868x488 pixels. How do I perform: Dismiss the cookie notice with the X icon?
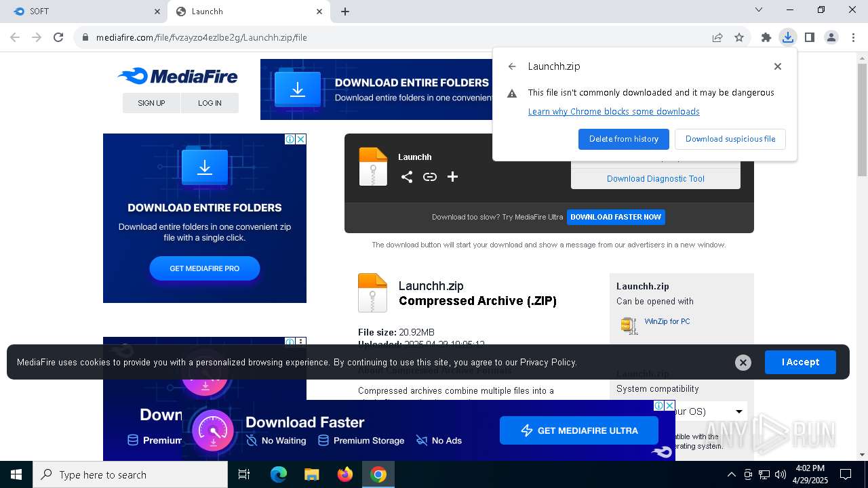(x=743, y=363)
